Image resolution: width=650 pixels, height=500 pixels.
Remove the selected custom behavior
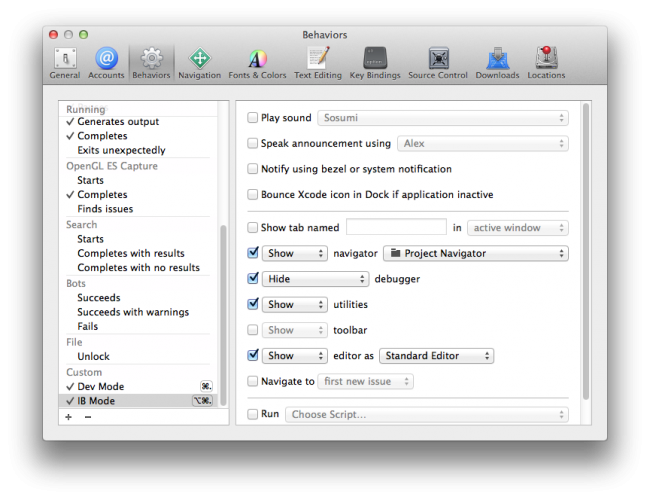point(88,417)
